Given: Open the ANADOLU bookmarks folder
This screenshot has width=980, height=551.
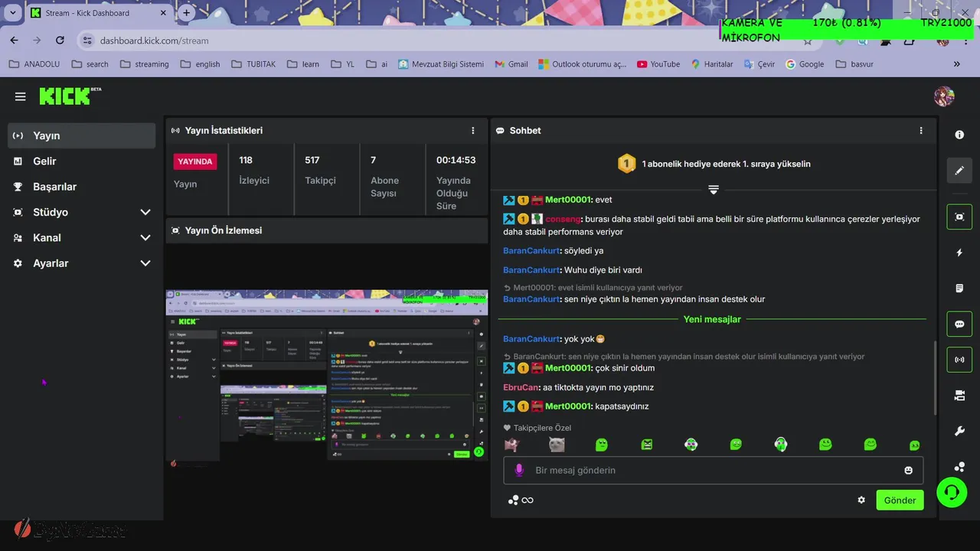Looking at the screenshot, I should click(34, 64).
